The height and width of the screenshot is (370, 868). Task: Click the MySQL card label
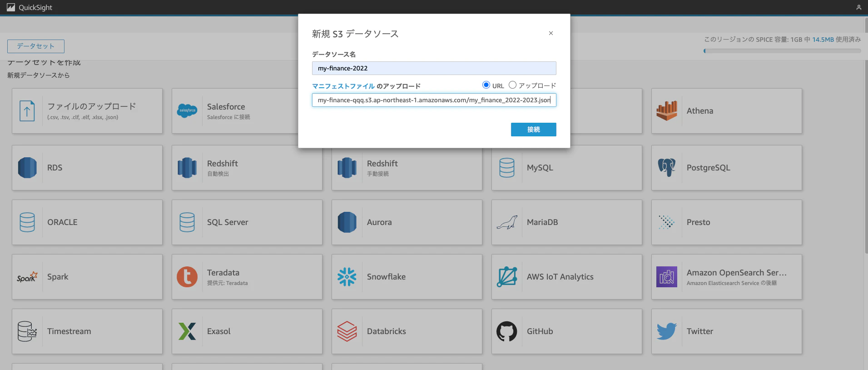point(540,168)
